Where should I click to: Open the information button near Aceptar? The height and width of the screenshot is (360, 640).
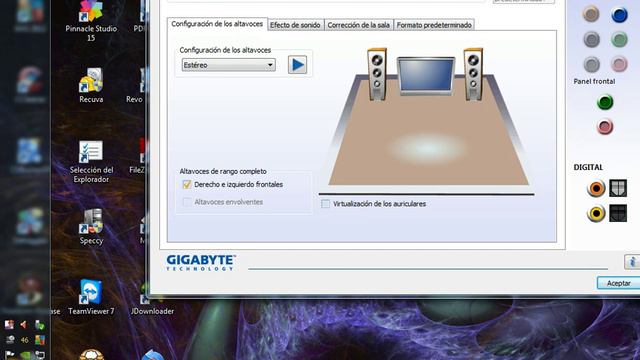[x=632, y=262]
